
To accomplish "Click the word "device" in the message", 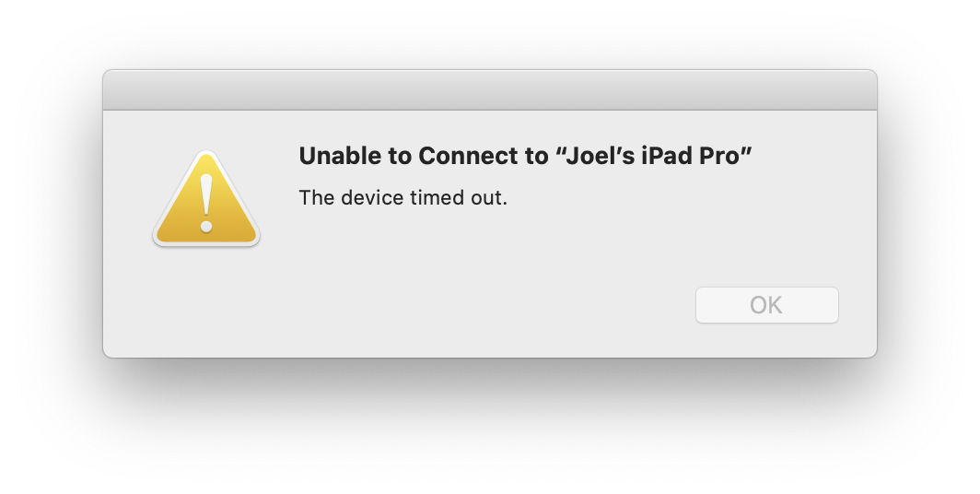I will [x=372, y=197].
